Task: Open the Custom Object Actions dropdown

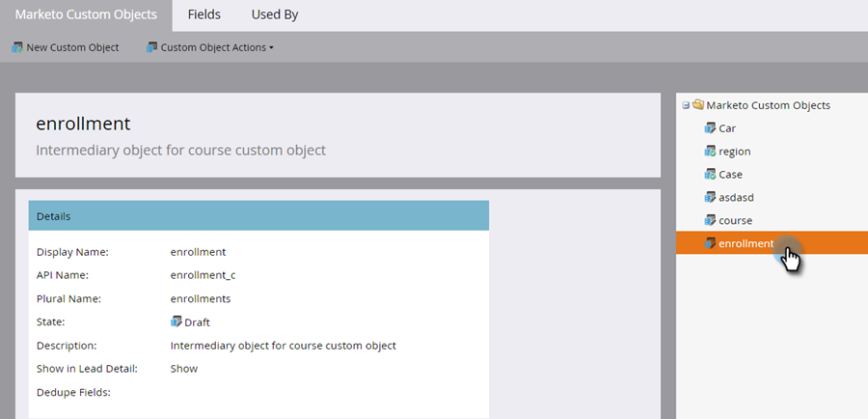Action: click(216, 47)
